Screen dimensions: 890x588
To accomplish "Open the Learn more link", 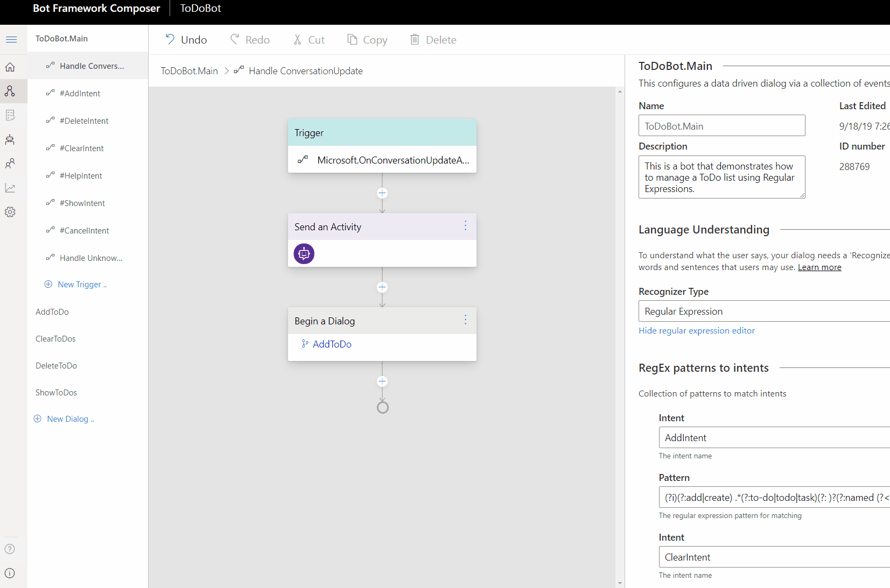I will [819, 267].
